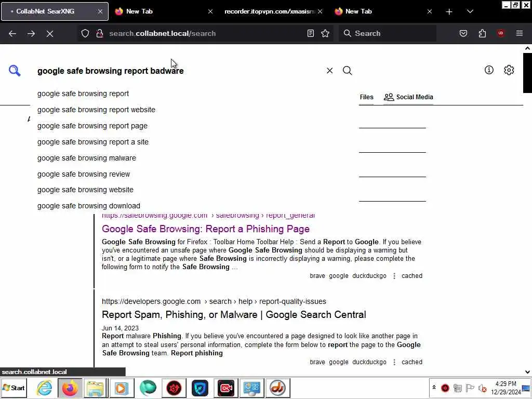Image resolution: width=532 pixels, height=399 pixels.
Task: Open SearXNG preferences gear
Action: [x=509, y=70]
